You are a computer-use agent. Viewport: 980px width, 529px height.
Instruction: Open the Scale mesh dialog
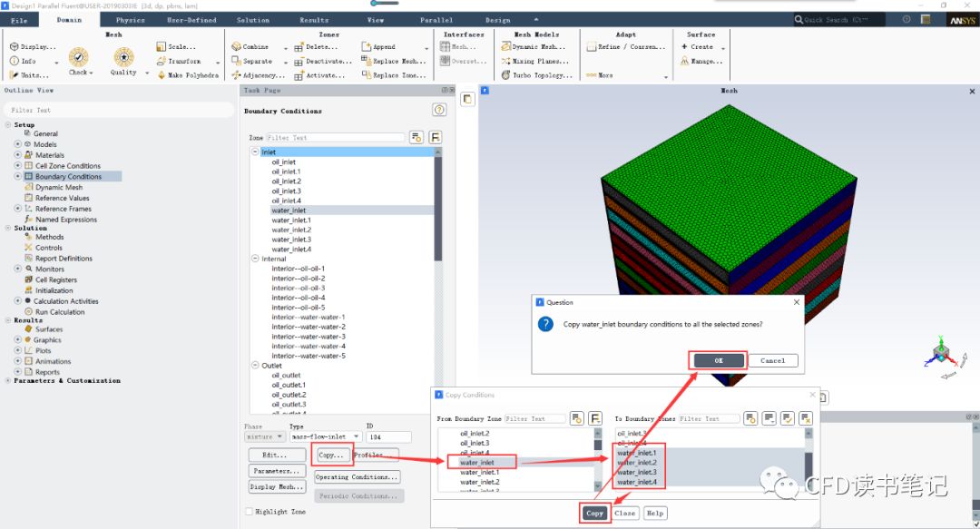[176, 47]
